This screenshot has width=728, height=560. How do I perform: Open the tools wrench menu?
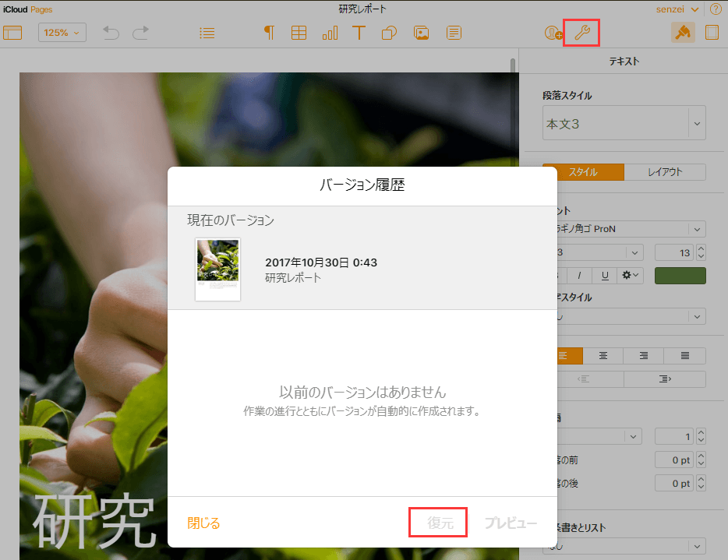(581, 33)
